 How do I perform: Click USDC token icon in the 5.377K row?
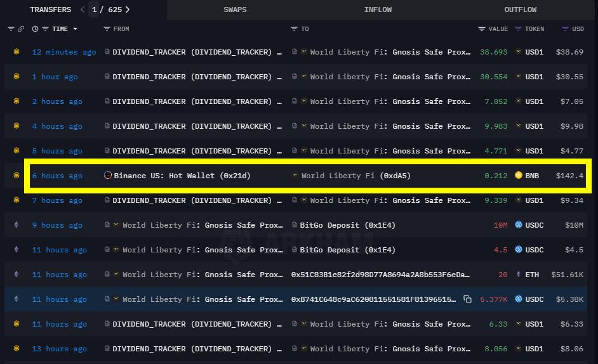pos(518,299)
